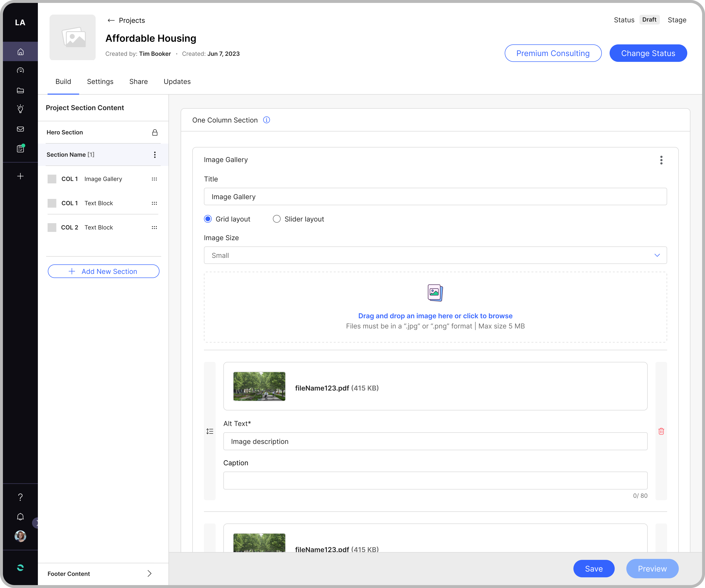Click the Alt Text input field
The height and width of the screenshot is (588, 705).
click(x=436, y=441)
